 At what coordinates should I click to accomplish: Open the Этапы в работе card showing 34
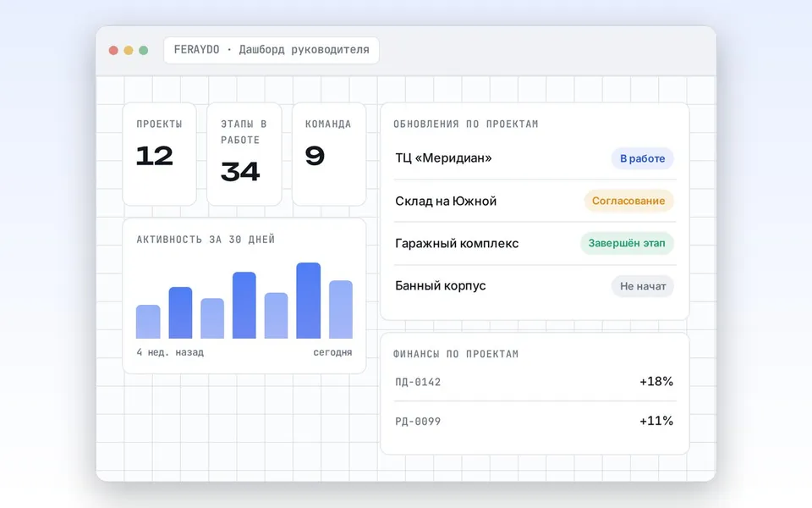tap(244, 154)
